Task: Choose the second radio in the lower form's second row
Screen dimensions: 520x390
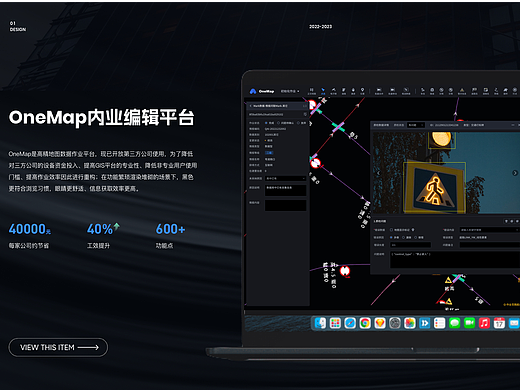Action: tap(404, 237)
